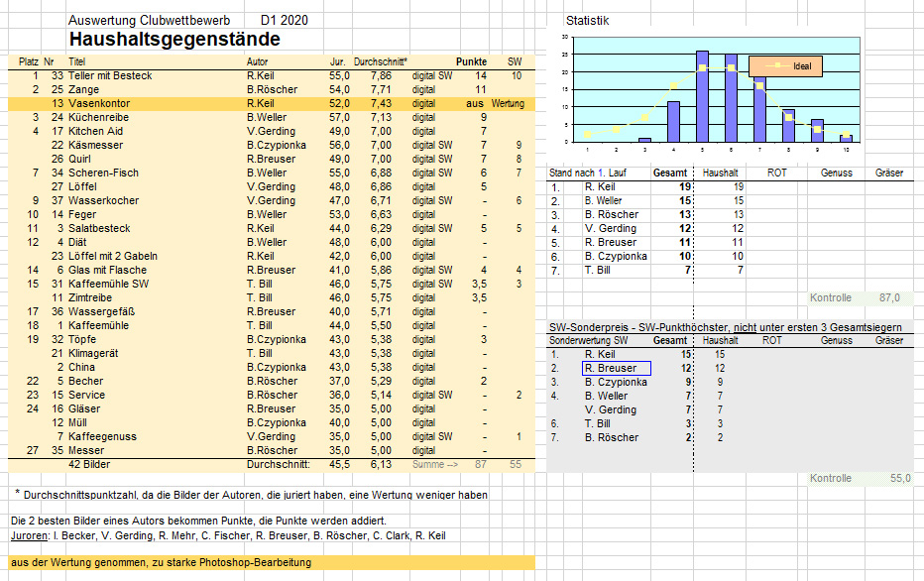The height and width of the screenshot is (581, 924).
Task: Select 'T. Bill' in the 'Stand nach 1. Lauf' ranking
Action: click(x=598, y=270)
